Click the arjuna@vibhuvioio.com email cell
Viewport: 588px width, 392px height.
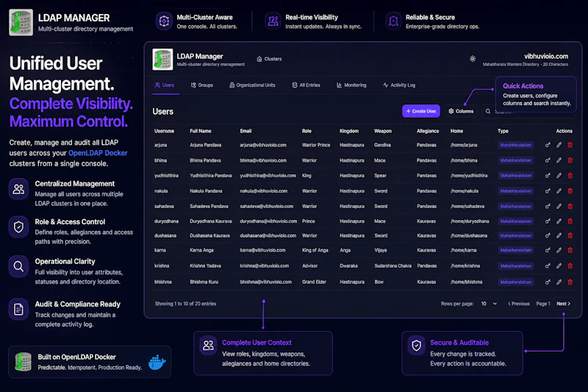(x=263, y=145)
